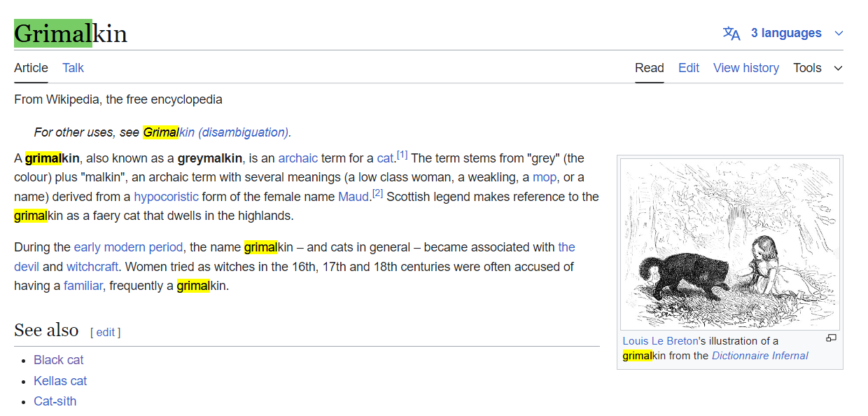This screenshot has width=868, height=416.
Task: Click 'From Wikipedia, the free encyclopedia' text
Action: coord(118,99)
